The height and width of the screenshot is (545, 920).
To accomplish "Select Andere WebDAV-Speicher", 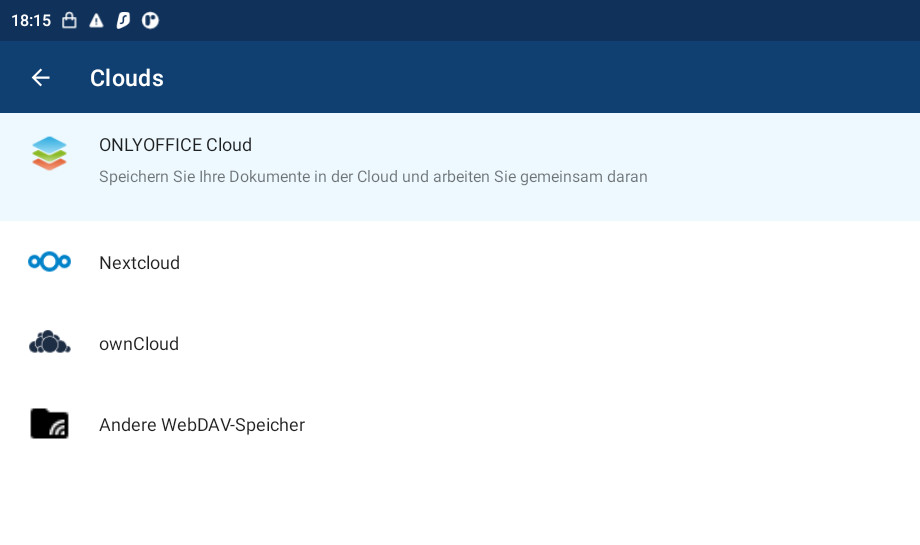I will coord(460,424).
